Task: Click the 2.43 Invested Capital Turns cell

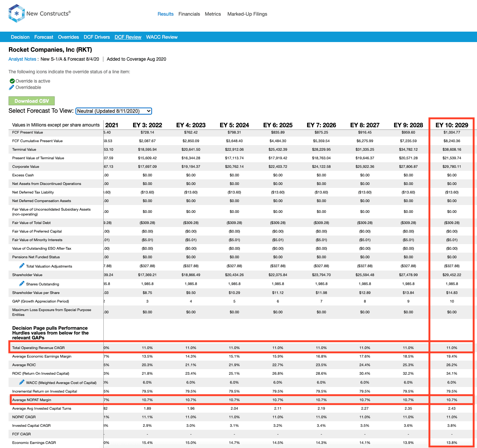Action: pos(452,409)
